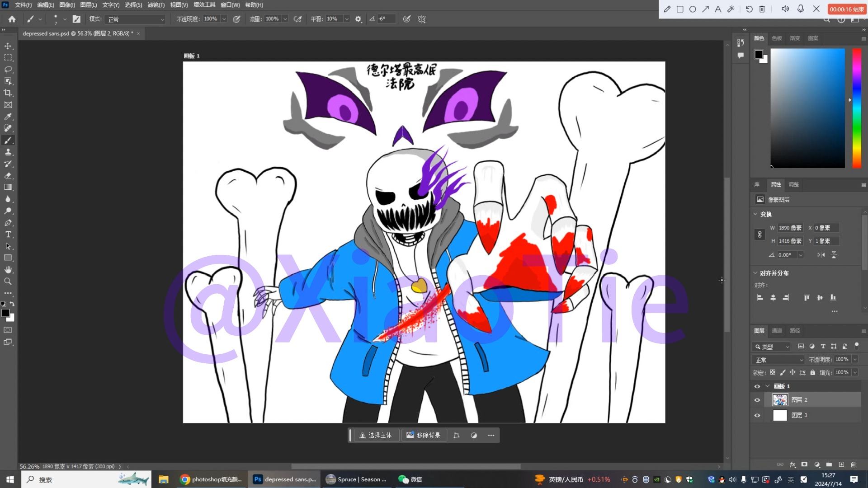This screenshot has width=868, height=488.
Task: Toggle layer filtering switch on or off
Action: pyautogui.click(x=857, y=346)
